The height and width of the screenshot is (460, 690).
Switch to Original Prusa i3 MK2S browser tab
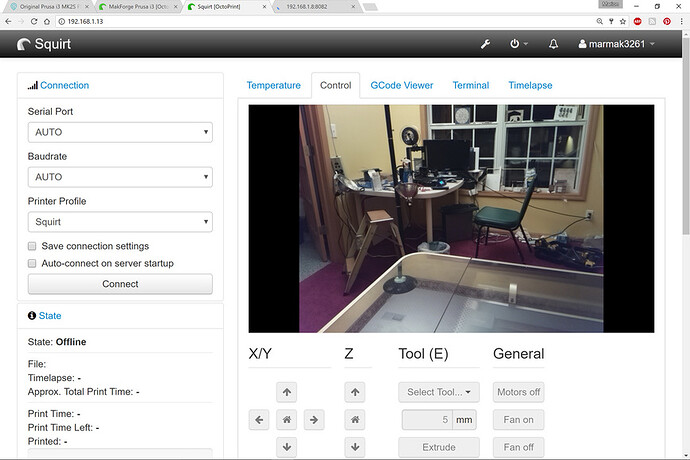[48, 7]
